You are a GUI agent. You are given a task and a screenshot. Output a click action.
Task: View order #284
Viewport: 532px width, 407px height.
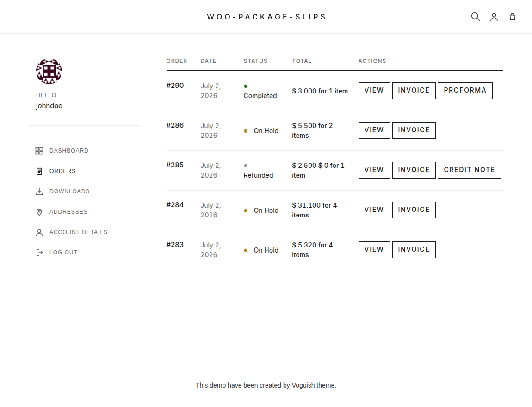374,210
